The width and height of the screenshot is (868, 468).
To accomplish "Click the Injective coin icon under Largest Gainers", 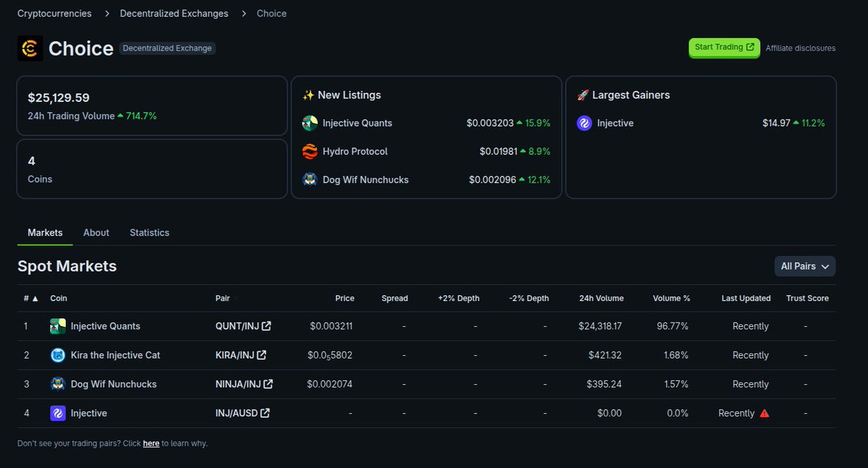I will [x=584, y=123].
